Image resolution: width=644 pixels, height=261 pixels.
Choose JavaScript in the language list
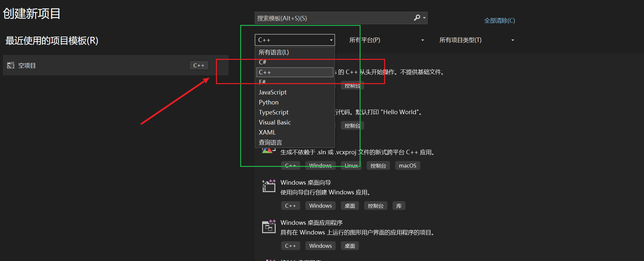pyautogui.click(x=295, y=92)
